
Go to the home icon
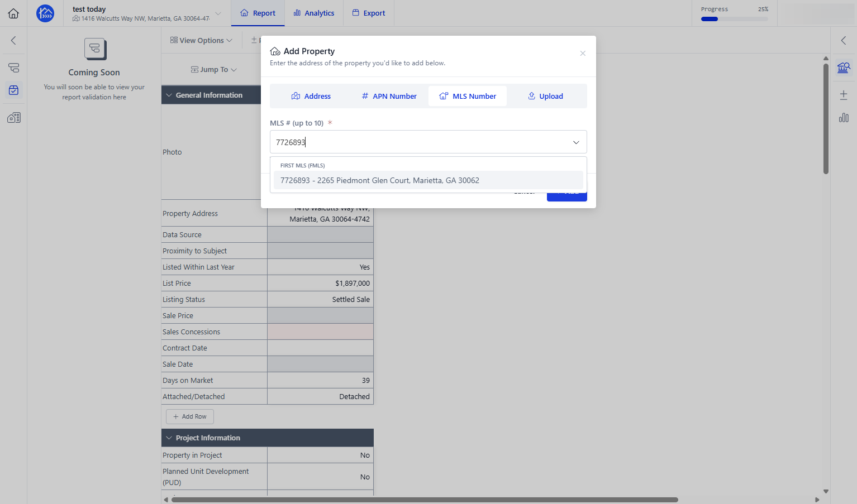pyautogui.click(x=13, y=13)
